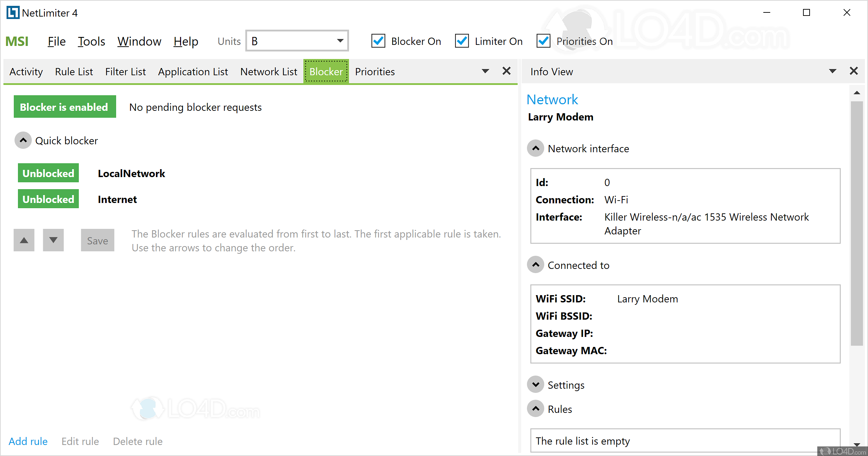Switch to the Network List tab
868x456 pixels.
(x=269, y=72)
